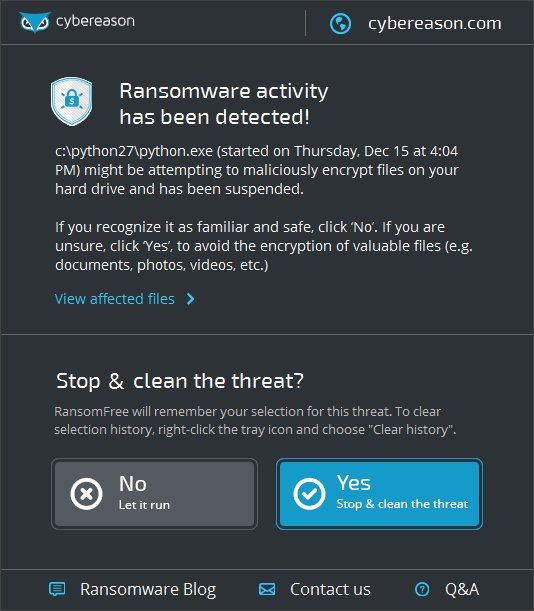The image size is (534, 611).
Task: Click the checkmark circle icon on Yes button
Action: tap(309, 494)
